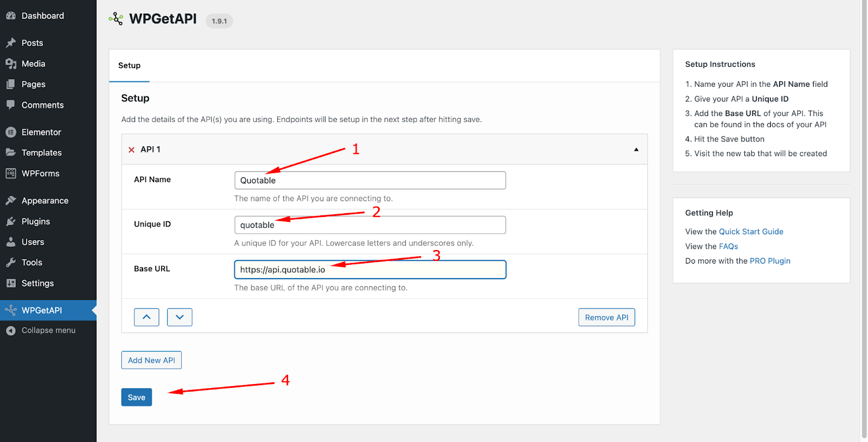868x442 pixels.
Task: Click the Posts pushpin icon
Action: pos(11,43)
